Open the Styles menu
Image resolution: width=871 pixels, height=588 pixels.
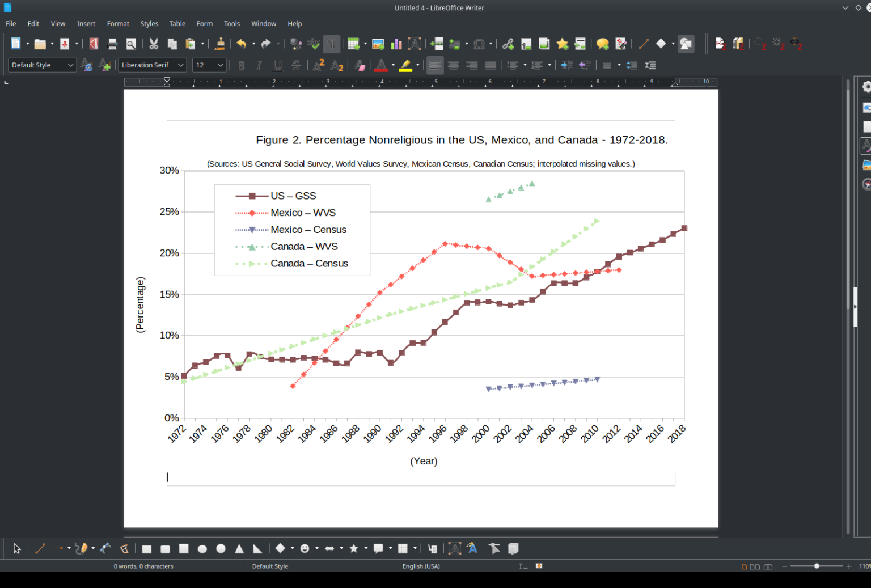149,24
